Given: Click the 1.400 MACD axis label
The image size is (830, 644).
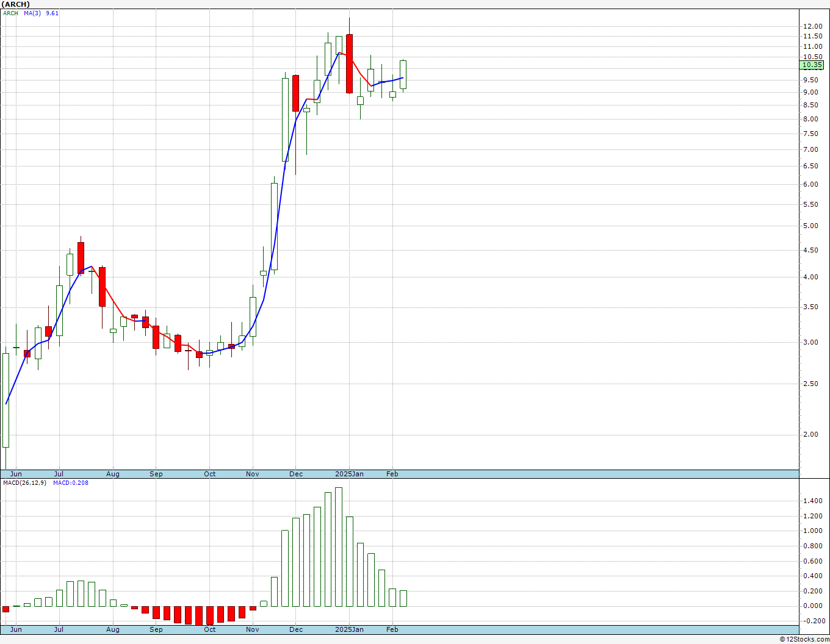Looking at the screenshot, I should (812, 501).
